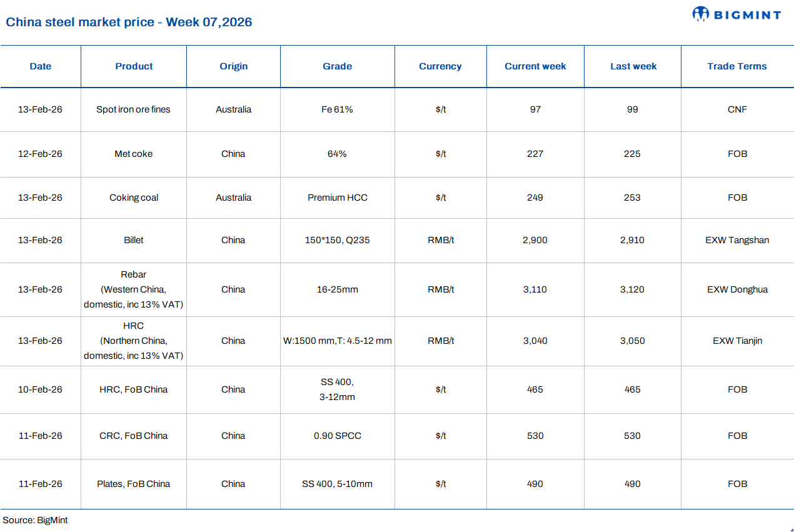Select the Spot iron ore fines cell

click(x=133, y=109)
